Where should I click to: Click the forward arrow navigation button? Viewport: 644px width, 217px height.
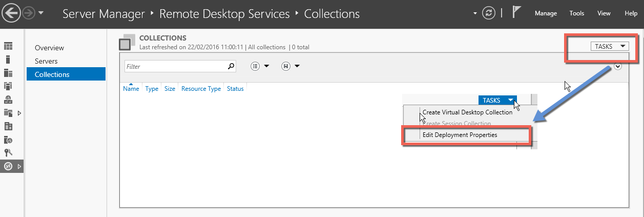[x=28, y=13]
